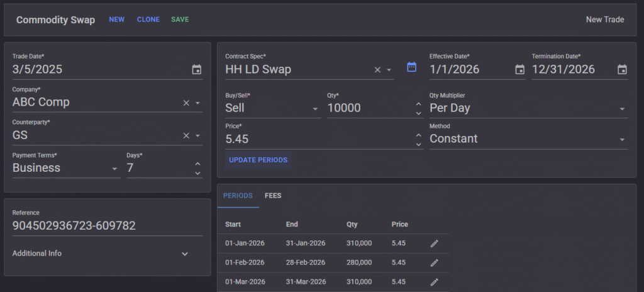Edit the 01-Jan-2026 period row
The image size is (644, 292).
point(434,244)
